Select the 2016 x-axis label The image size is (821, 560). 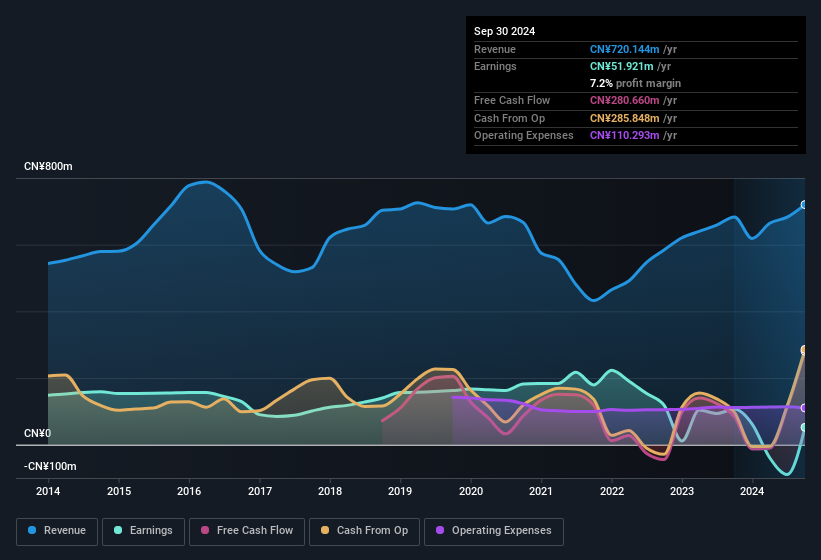[189, 491]
